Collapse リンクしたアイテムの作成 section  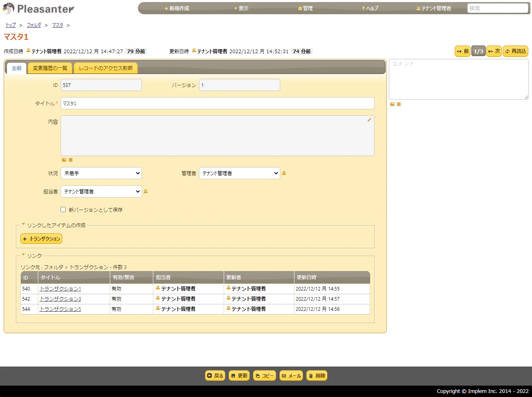tap(53, 225)
